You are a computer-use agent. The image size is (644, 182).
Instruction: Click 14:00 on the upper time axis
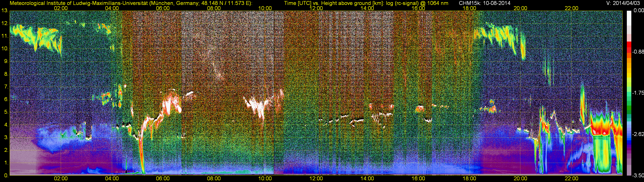[367, 8]
